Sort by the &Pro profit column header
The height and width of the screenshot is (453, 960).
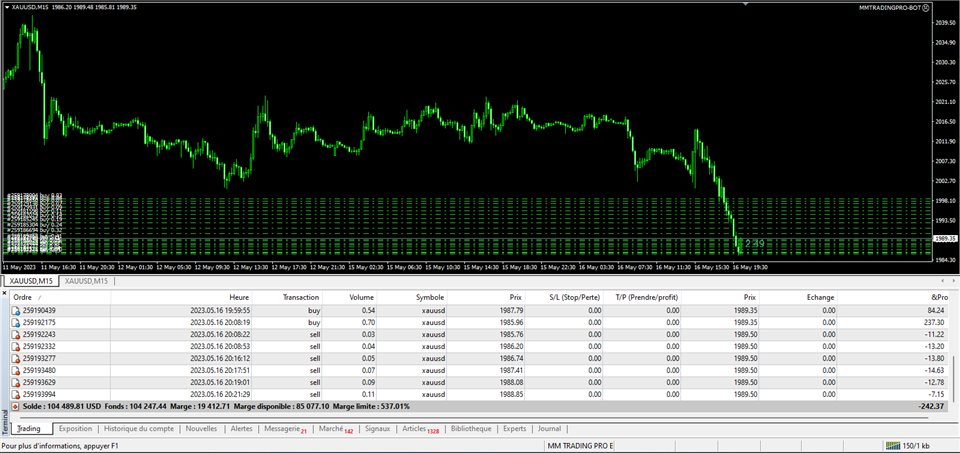(x=893, y=297)
